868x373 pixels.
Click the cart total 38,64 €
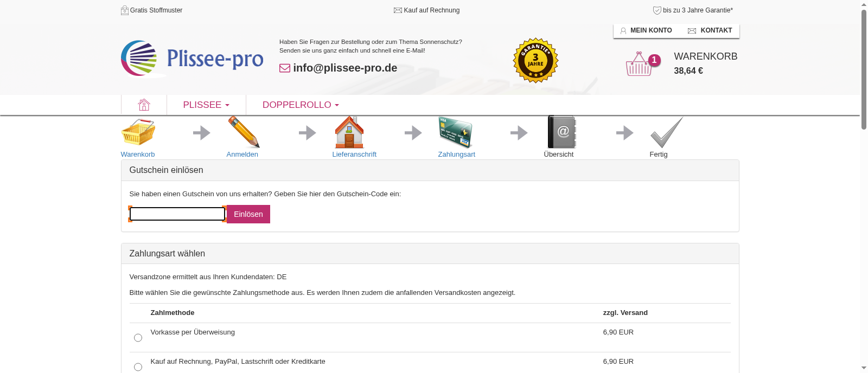[688, 71]
